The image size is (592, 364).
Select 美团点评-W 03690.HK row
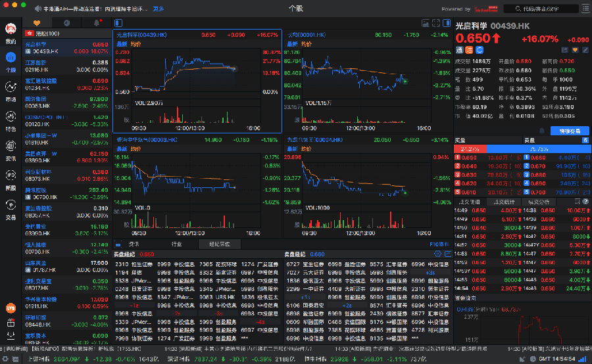coord(67,157)
